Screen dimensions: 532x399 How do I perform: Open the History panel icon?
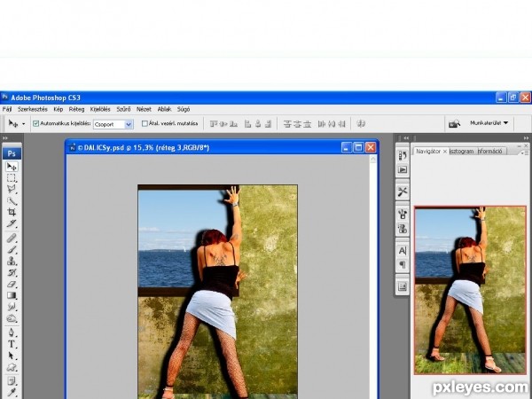(x=403, y=156)
